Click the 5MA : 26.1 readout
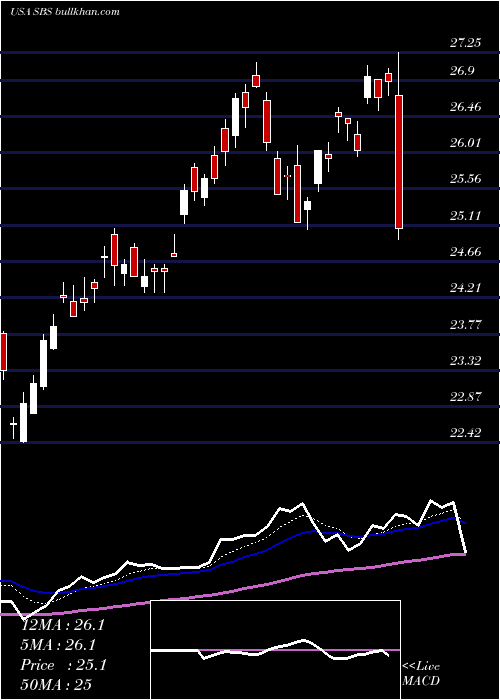500x700 pixels. 58,645
